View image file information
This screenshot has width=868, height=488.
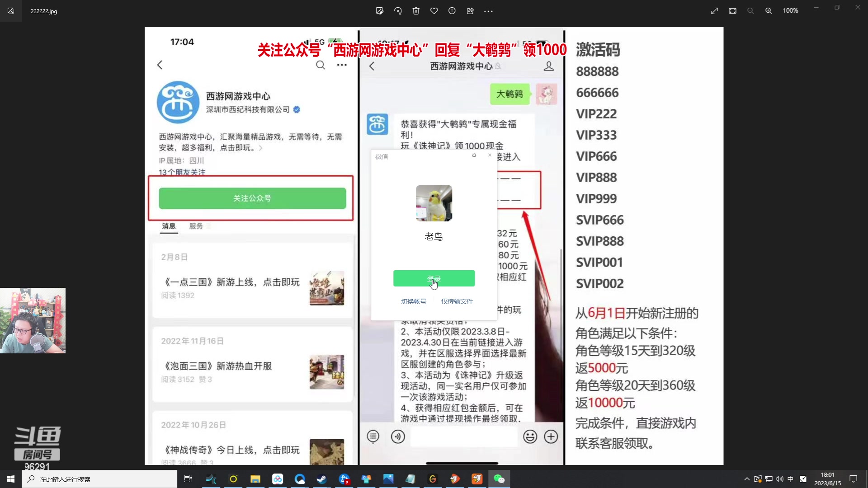[452, 11]
